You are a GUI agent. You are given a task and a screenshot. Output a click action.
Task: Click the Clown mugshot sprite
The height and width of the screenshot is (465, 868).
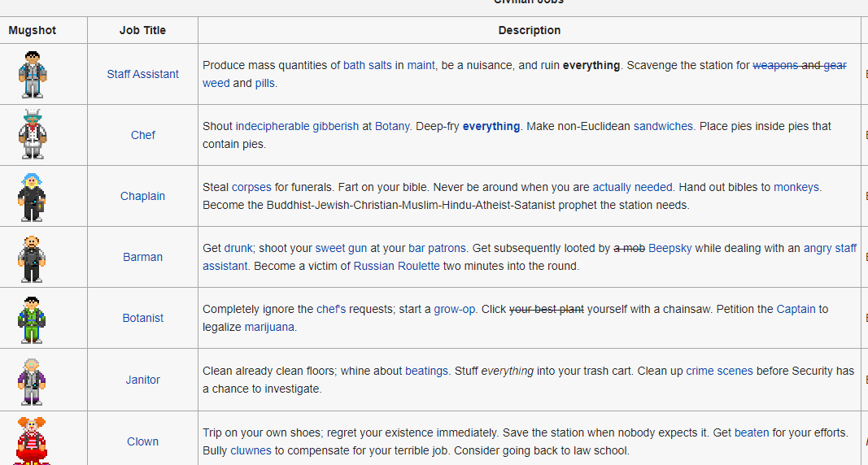32,441
